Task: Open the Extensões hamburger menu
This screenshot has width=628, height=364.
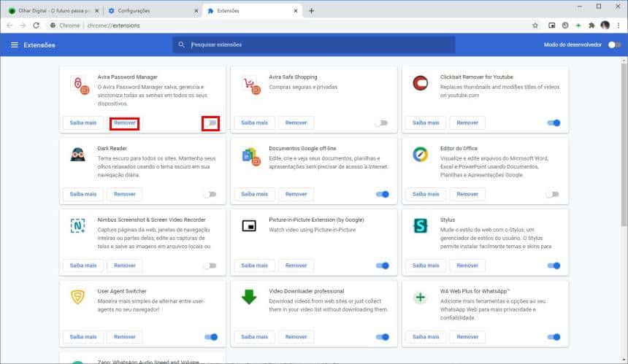Action: 15,44
